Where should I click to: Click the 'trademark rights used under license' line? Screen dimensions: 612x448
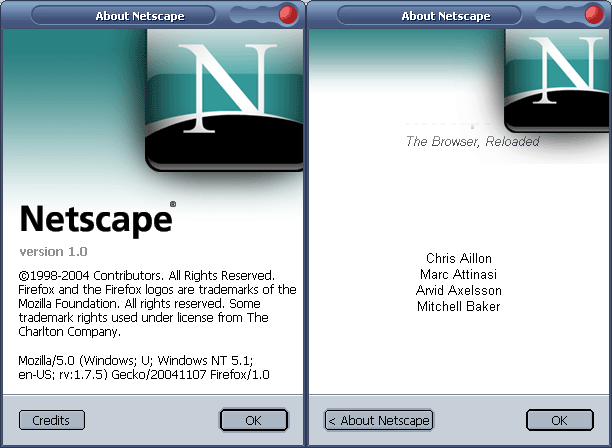click(x=143, y=318)
